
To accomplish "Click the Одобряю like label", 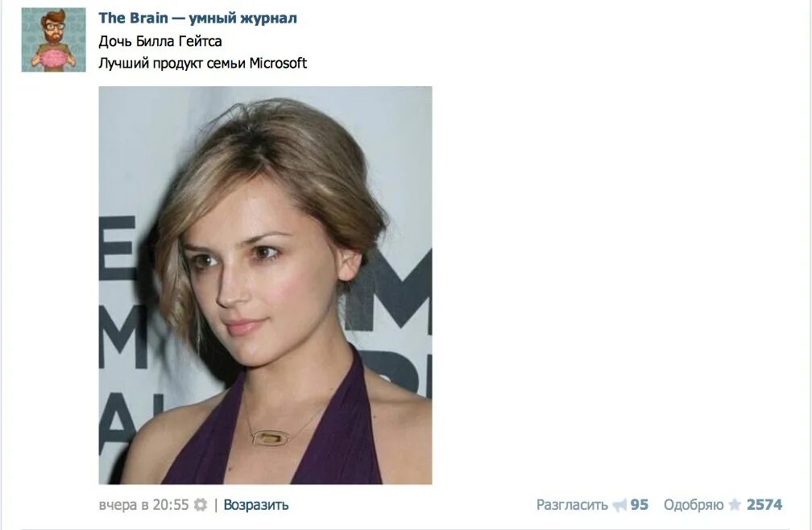I will click(694, 505).
